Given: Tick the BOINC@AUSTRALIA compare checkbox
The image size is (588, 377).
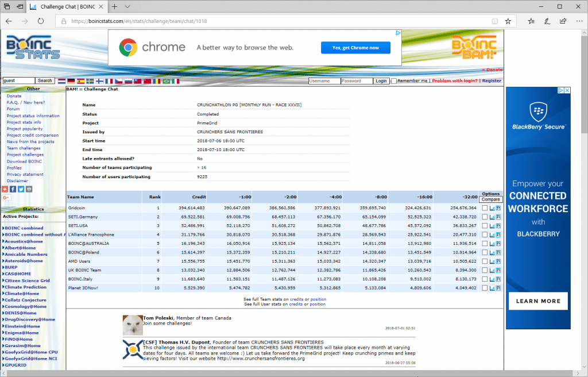Looking at the screenshot, I should [x=485, y=243].
